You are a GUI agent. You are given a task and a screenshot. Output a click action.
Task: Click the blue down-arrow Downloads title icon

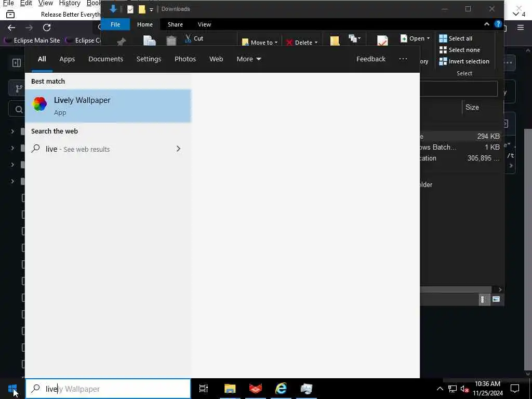pyautogui.click(x=113, y=9)
